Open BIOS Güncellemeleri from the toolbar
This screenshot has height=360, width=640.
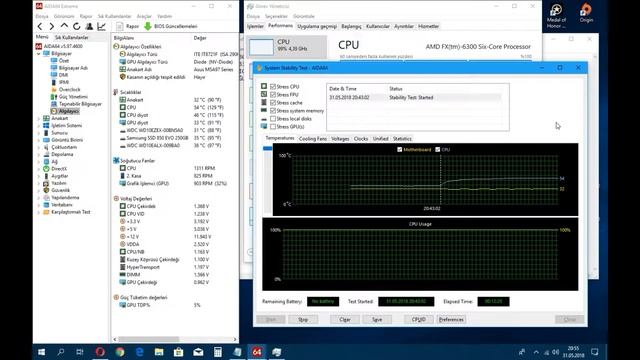coord(171,26)
